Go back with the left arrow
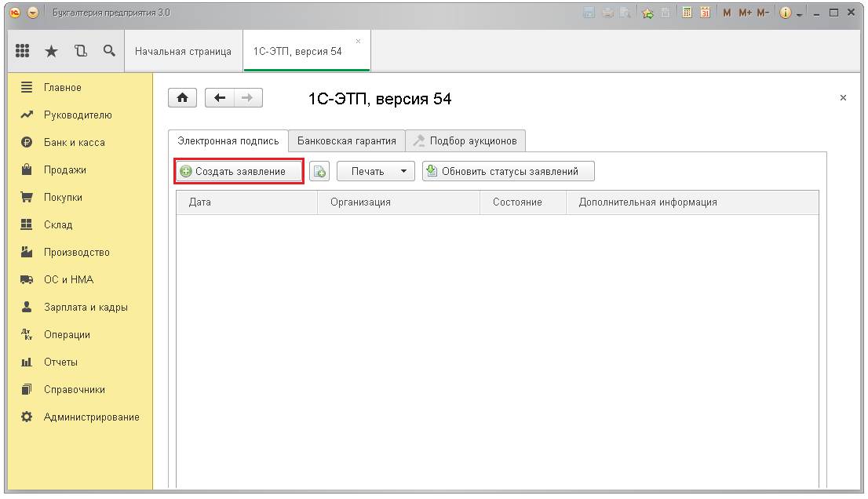 pyautogui.click(x=219, y=98)
